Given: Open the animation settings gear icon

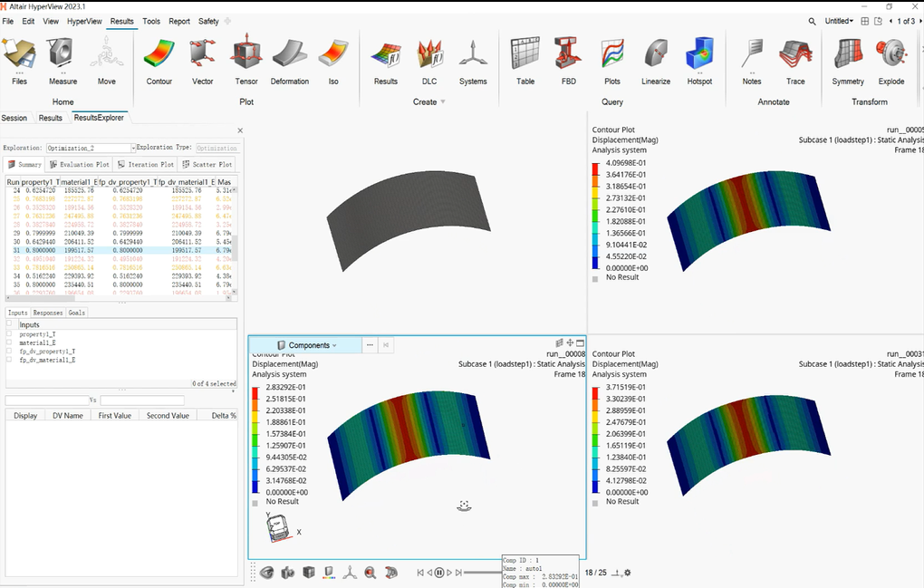Looking at the screenshot, I should click(x=628, y=573).
